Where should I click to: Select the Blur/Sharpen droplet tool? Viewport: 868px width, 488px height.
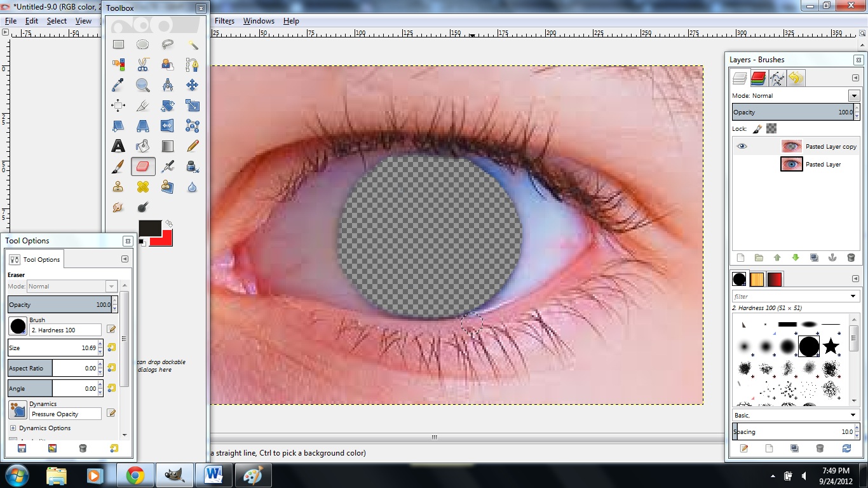pyautogui.click(x=193, y=187)
